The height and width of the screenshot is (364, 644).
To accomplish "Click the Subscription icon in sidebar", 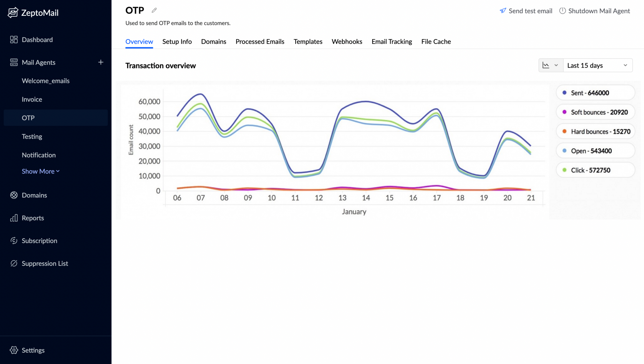I will (x=14, y=240).
